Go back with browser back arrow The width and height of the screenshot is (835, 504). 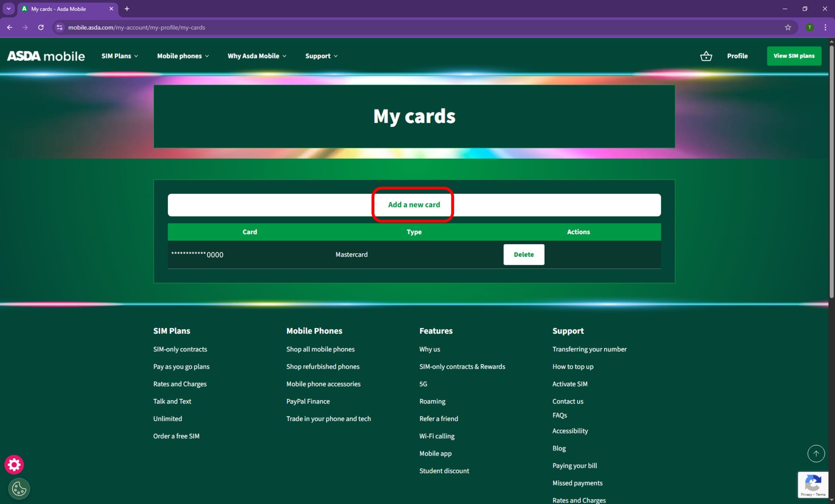9,27
